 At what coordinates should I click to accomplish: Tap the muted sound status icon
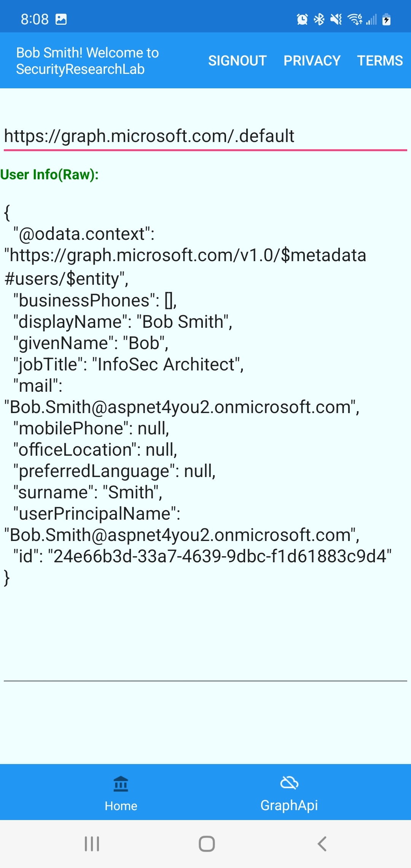click(336, 19)
